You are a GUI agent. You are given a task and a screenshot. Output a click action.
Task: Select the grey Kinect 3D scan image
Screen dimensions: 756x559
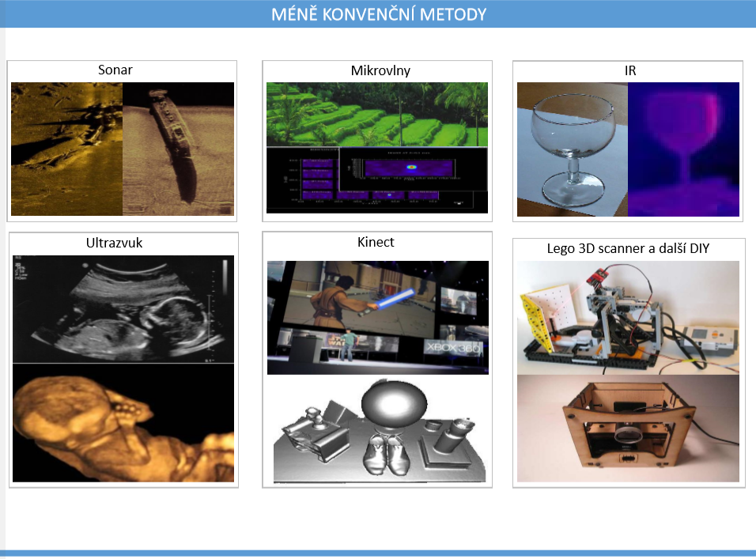point(377,429)
